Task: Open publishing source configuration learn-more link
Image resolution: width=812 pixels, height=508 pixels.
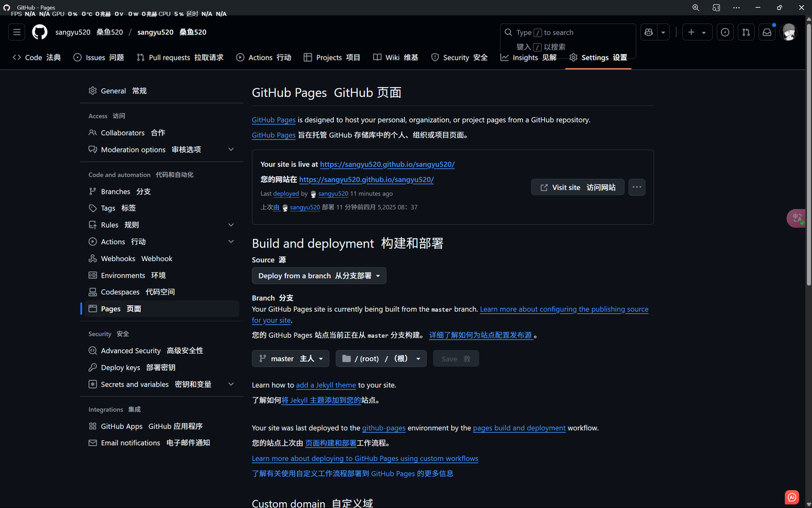Action: [x=564, y=309]
